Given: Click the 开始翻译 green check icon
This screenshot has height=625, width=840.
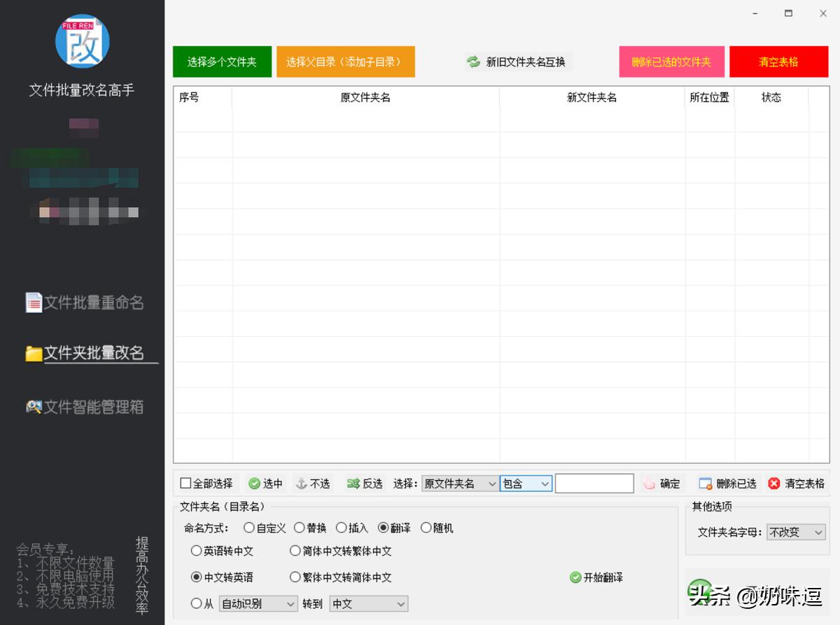Looking at the screenshot, I should point(575,577).
